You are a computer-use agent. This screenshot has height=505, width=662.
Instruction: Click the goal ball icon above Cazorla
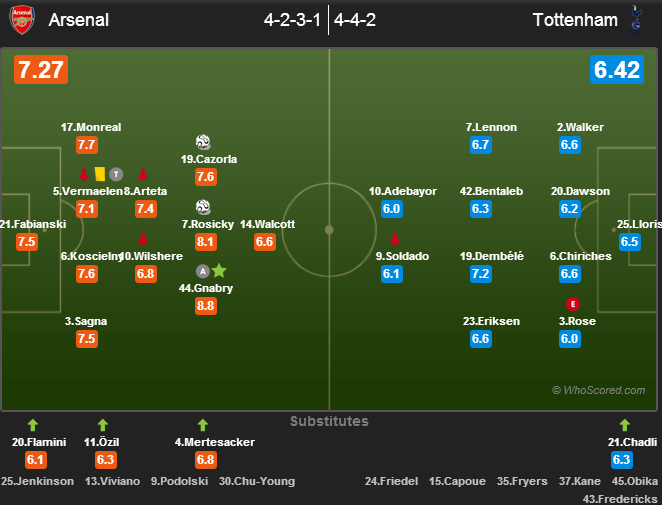click(x=203, y=142)
